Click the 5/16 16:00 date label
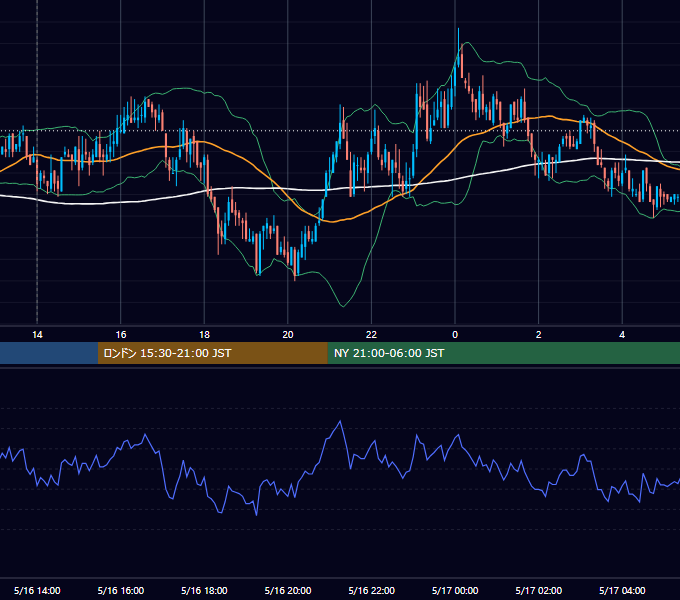The height and width of the screenshot is (600, 680). click(x=121, y=590)
